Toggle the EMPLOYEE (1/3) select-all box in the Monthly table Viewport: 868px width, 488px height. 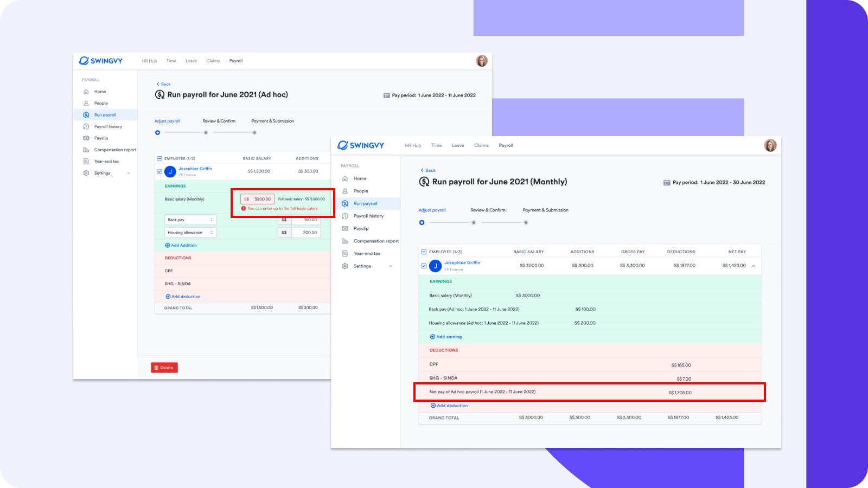424,252
